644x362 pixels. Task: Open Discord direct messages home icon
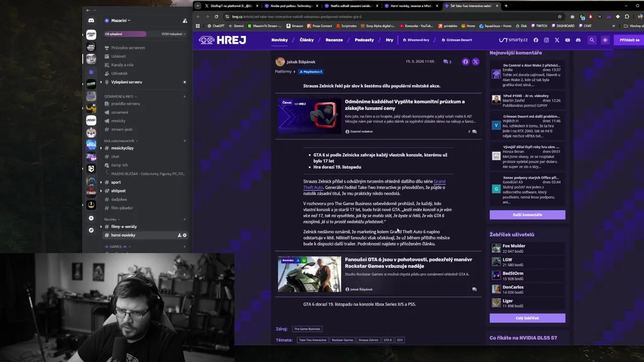click(91, 21)
